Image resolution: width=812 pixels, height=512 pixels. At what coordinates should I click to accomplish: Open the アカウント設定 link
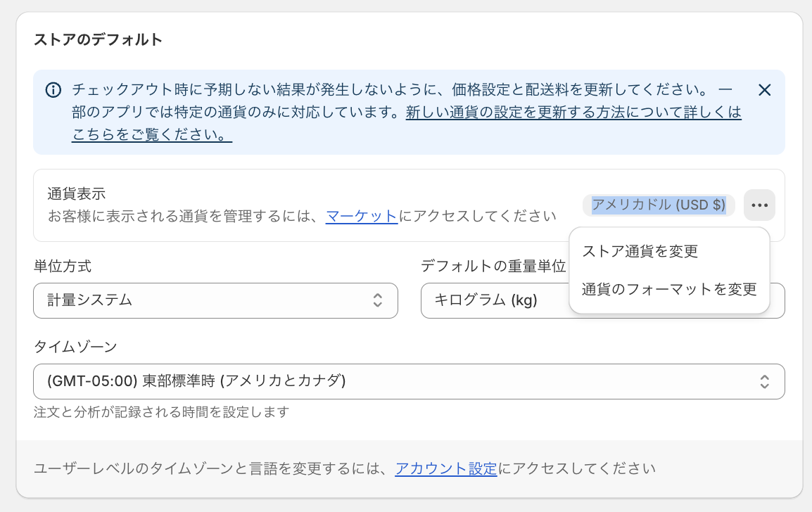(446, 468)
